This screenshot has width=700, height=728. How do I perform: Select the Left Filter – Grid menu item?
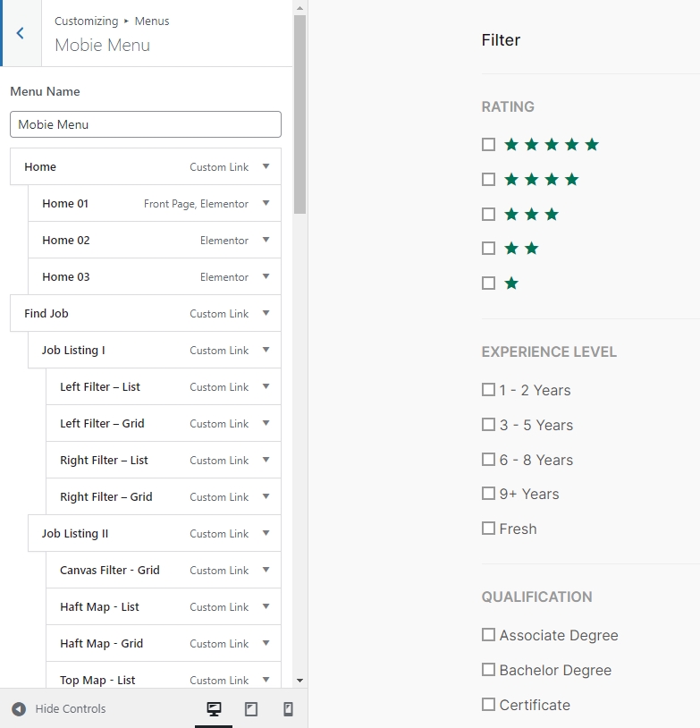pyautogui.click(x=102, y=424)
